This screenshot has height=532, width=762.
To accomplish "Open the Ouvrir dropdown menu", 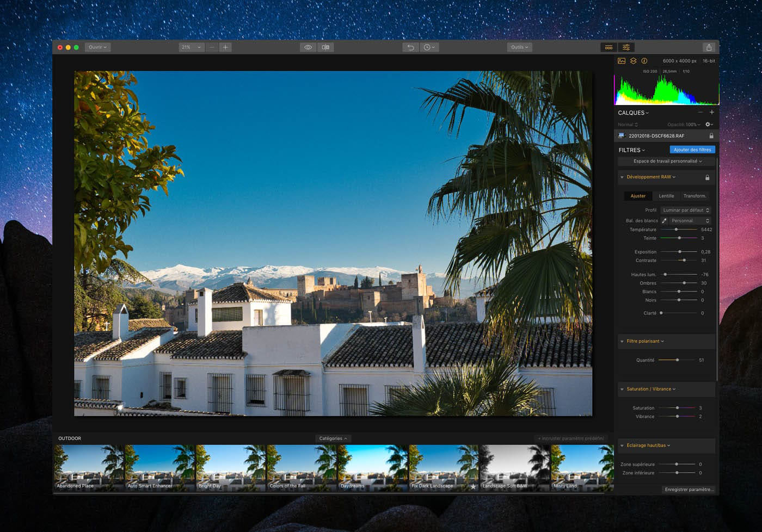I will click(98, 47).
